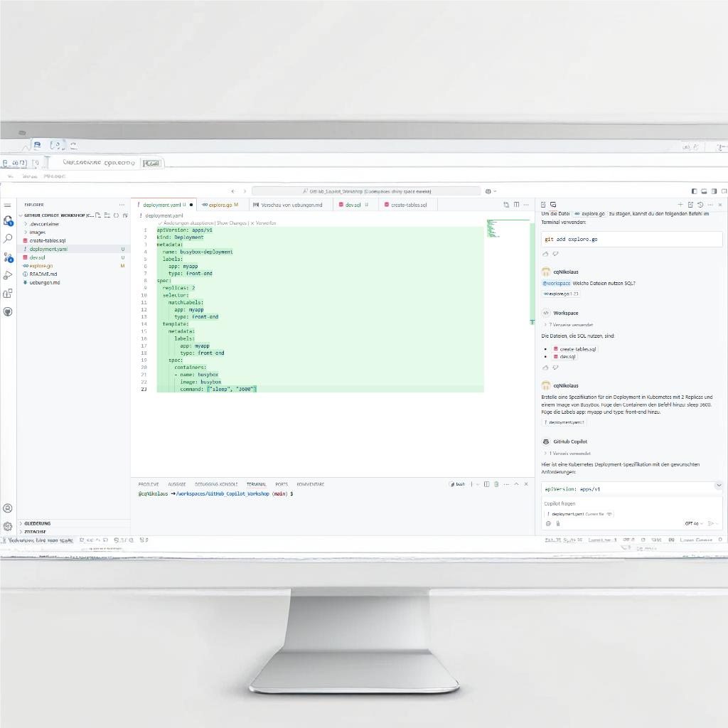Open chat in editor icon
The width and height of the screenshot is (728, 728).
pos(690,205)
